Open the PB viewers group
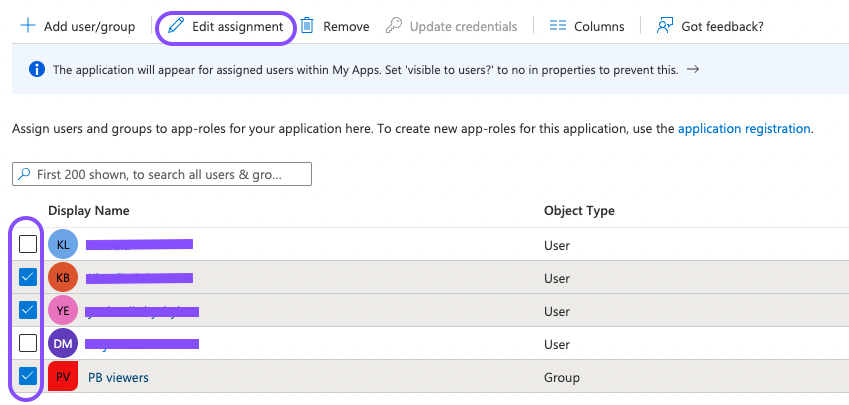This screenshot has height=405, width=849. [118, 377]
